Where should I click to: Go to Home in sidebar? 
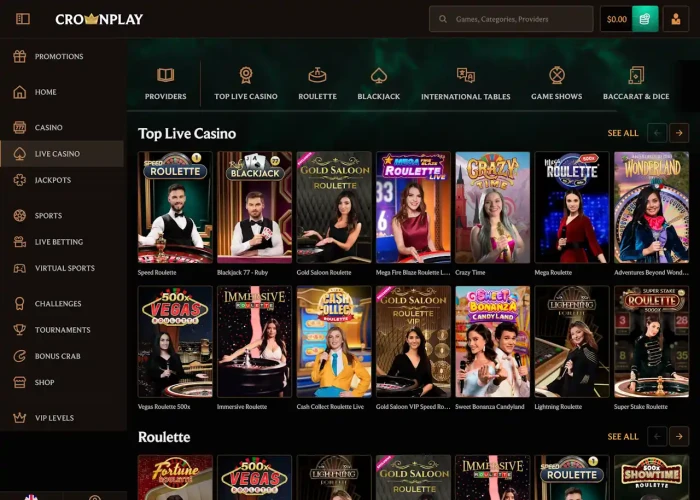[x=46, y=92]
